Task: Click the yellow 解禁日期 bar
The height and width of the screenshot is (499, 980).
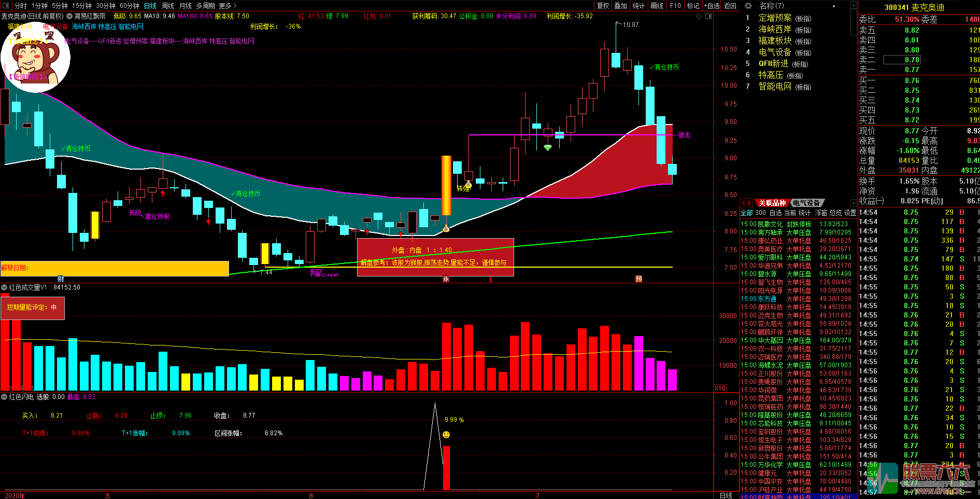Action: click(115, 268)
